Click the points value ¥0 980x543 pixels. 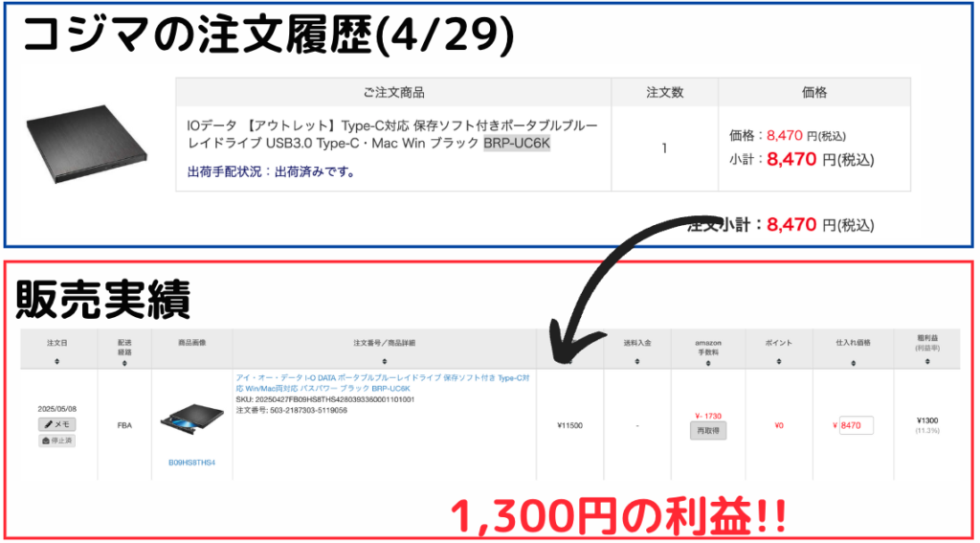[779, 425]
